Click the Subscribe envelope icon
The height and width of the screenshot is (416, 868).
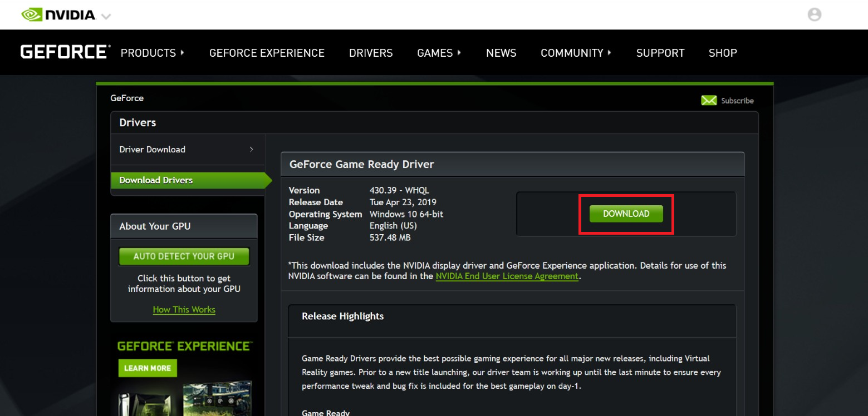pyautogui.click(x=709, y=101)
